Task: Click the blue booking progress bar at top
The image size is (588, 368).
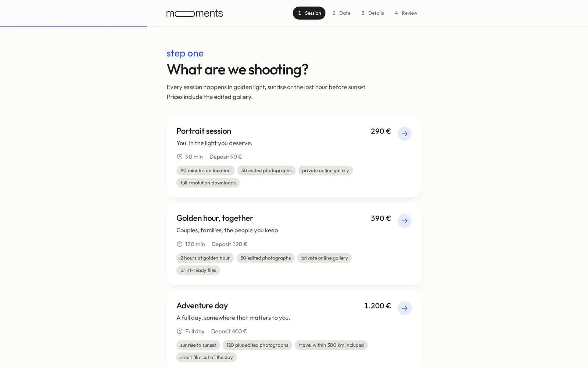Action: point(73,26)
